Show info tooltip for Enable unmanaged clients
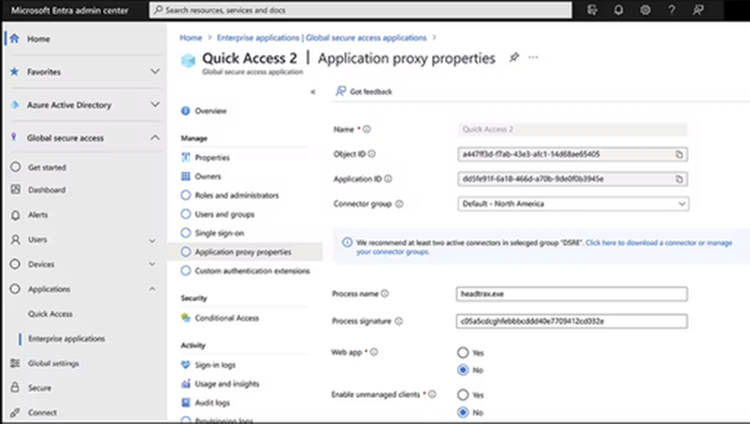The image size is (750, 424). [x=432, y=394]
